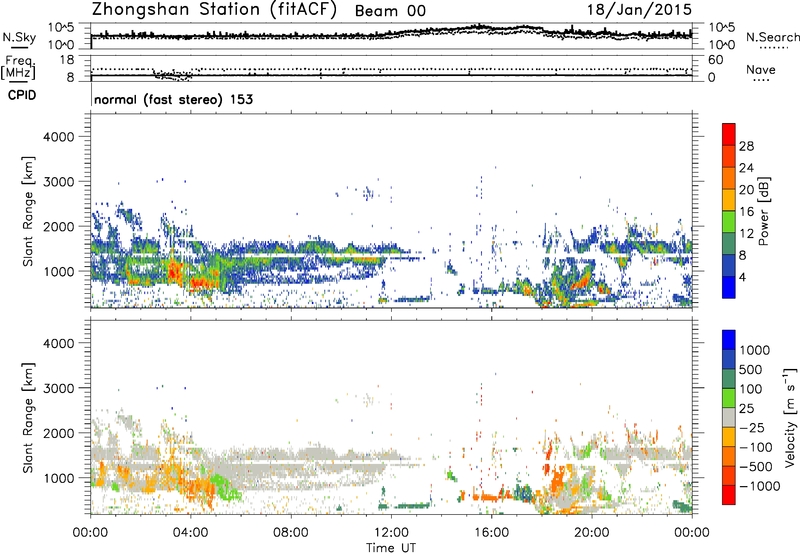Screen dimensions: 800x554
Task: Click the 25 label on velocity colorbar
Action: click(746, 409)
